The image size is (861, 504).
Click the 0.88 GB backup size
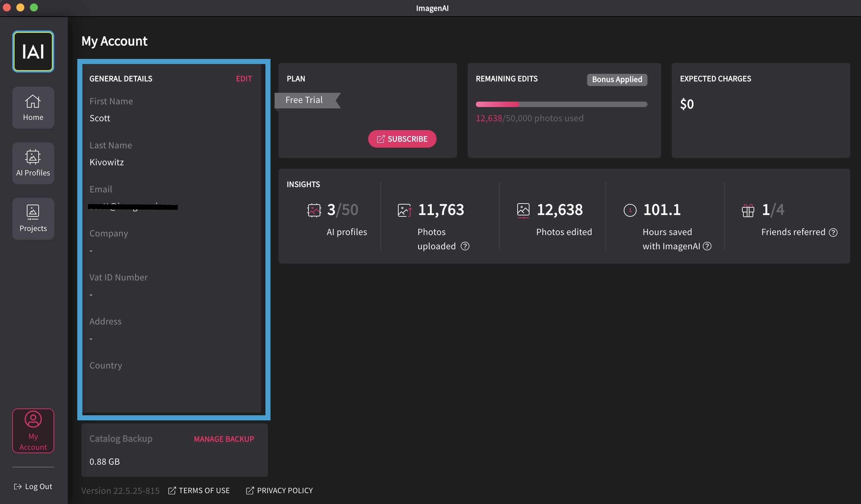coord(104,462)
